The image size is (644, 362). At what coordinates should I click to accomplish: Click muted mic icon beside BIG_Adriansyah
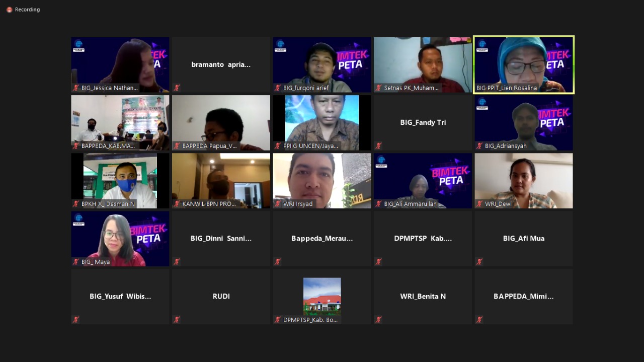(479, 146)
